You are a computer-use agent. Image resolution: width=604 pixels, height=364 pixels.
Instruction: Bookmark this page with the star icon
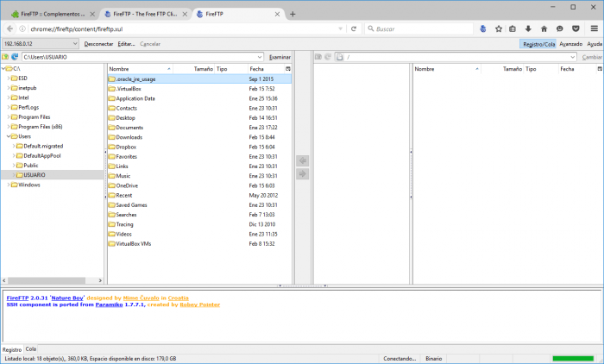pyautogui.click(x=499, y=28)
